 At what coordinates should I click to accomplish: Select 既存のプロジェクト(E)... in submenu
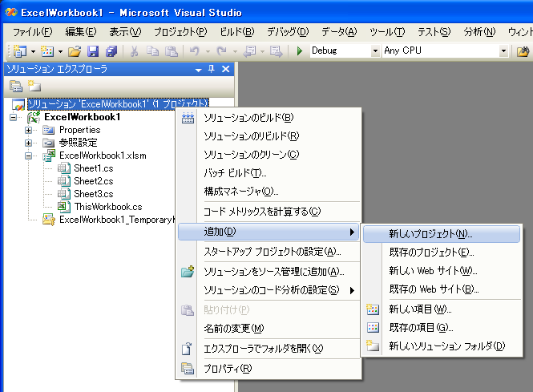(442, 253)
